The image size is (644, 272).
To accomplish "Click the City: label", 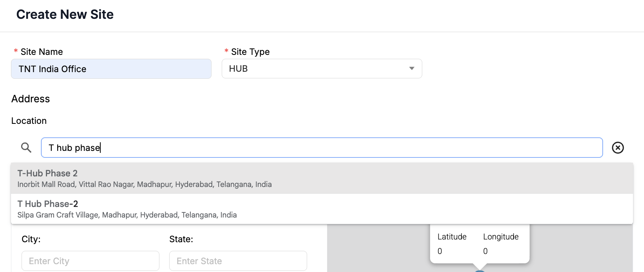I will point(31,239).
